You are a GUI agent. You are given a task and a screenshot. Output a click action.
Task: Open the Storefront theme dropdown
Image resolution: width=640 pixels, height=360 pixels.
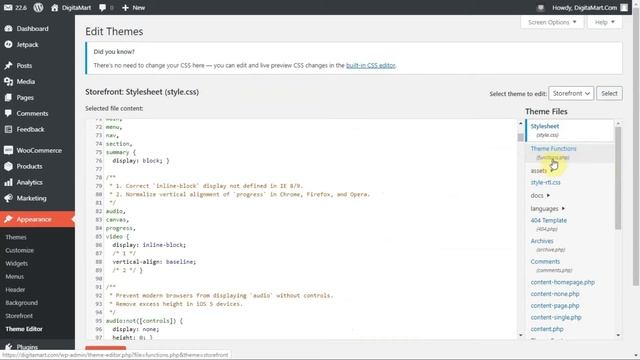[x=571, y=93]
